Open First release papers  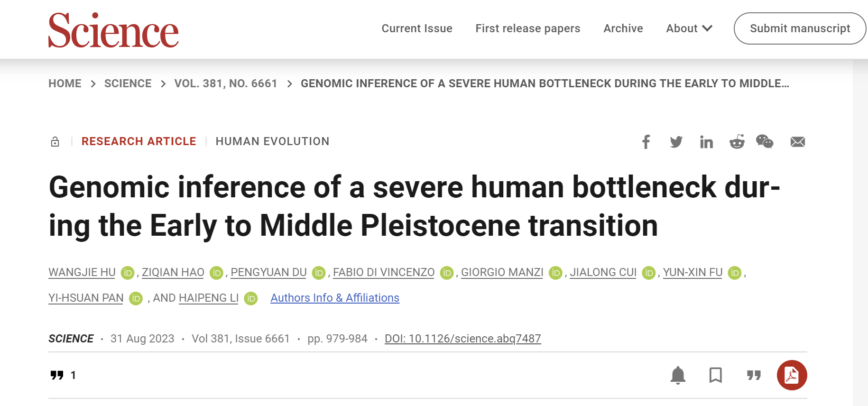pyautogui.click(x=527, y=28)
